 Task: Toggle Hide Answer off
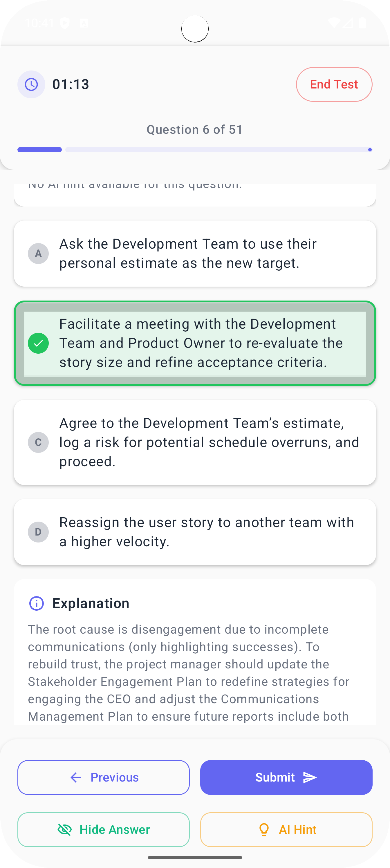coord(103,830)
